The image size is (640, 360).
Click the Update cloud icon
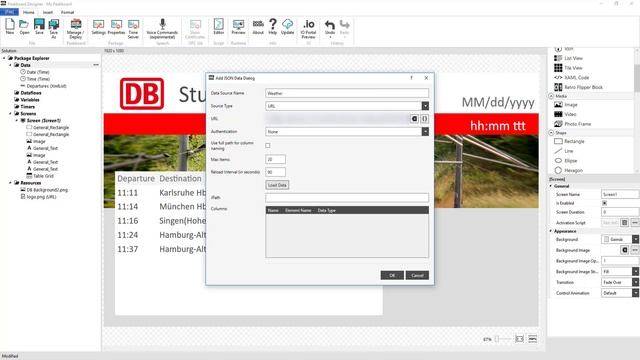287,24
